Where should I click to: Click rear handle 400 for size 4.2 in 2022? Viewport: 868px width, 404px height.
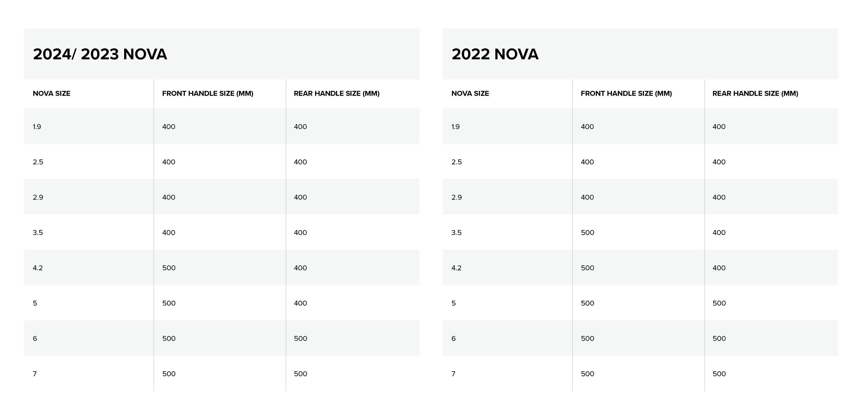click(x=719, y=268)
